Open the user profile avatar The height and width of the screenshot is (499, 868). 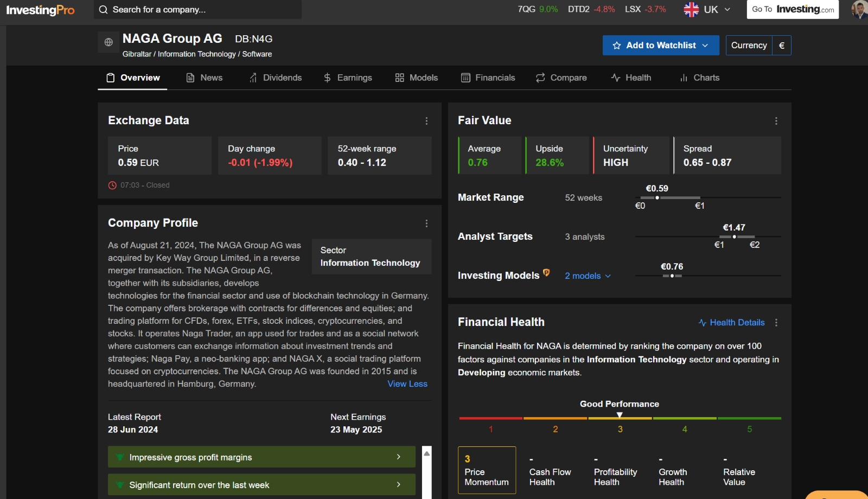tap(859, 10)
